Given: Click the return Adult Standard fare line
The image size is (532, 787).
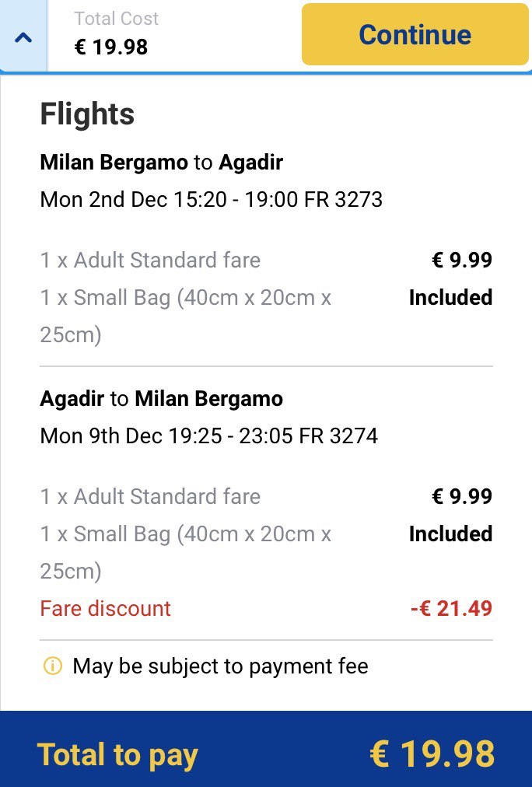Looking at the screenshot, I should click(150, 496).
